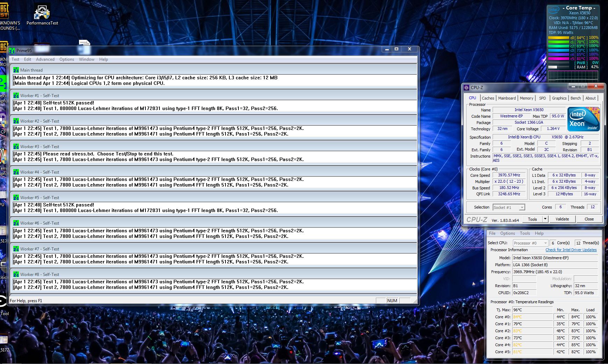This screenshot has height=364, width=608.
Task: Open the Window menu in Prime95
Action: (87, 59)
